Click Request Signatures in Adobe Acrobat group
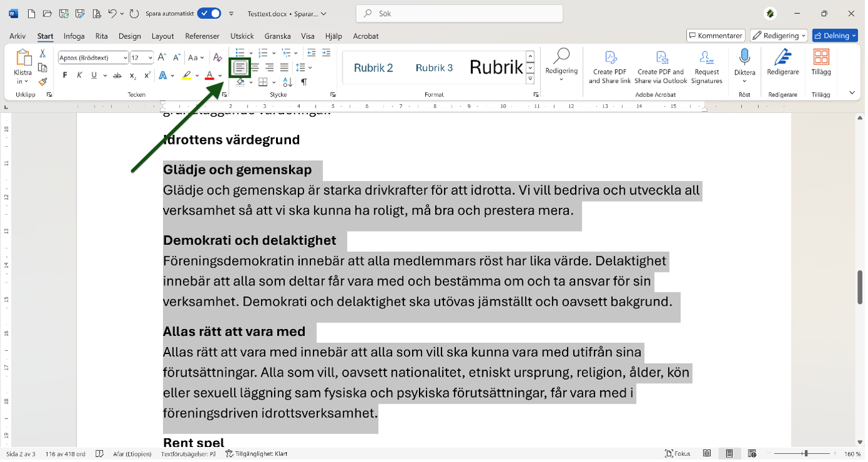Screen dimensions: 868x462 click(x=707, y=67)
